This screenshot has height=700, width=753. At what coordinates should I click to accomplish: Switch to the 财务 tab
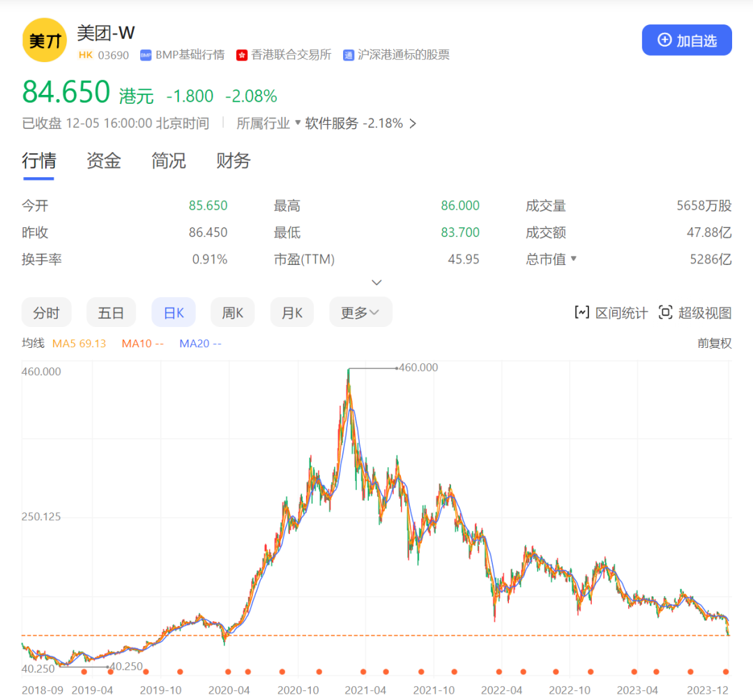[233, 161]
